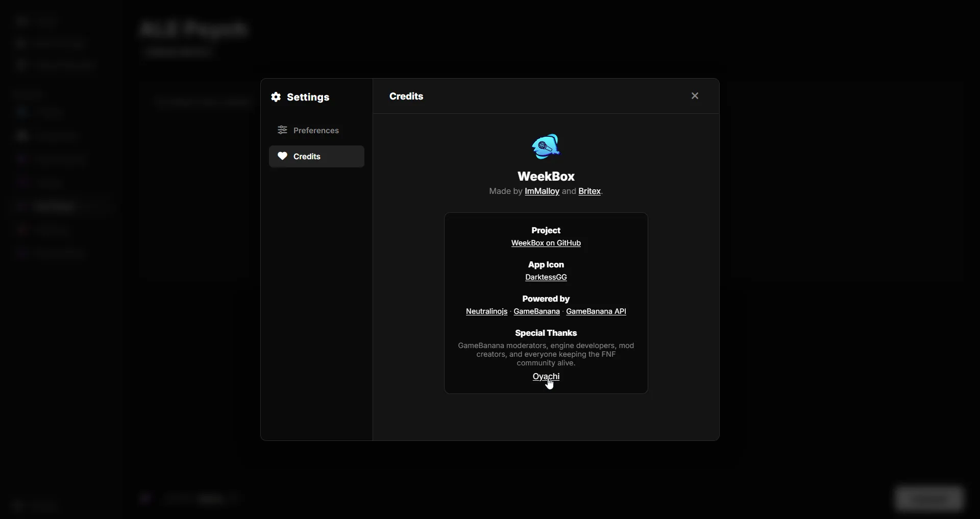Click the Preferences sliders icon
This screenshot has height=519, width=980.
pyautogui.click(x=282, y=131)
